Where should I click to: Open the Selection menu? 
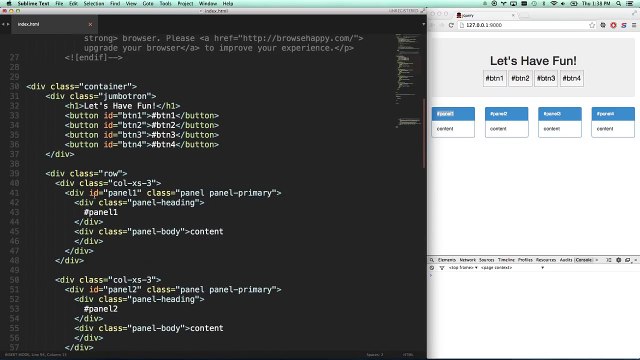[94, 3]
